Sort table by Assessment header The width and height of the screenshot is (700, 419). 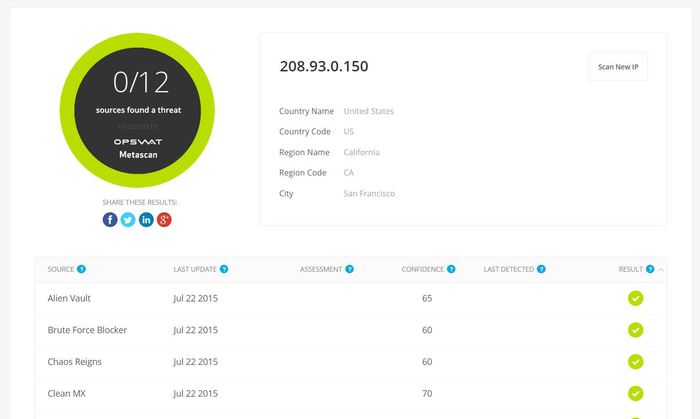click(x=321, y=269)
